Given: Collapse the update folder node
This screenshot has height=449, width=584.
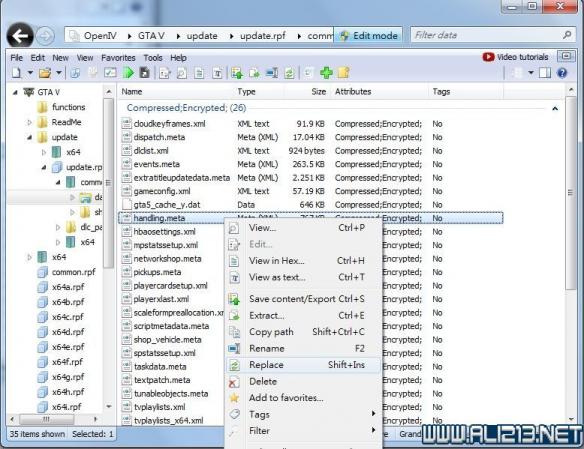Looking at the screenshot, I should point(29,137).
